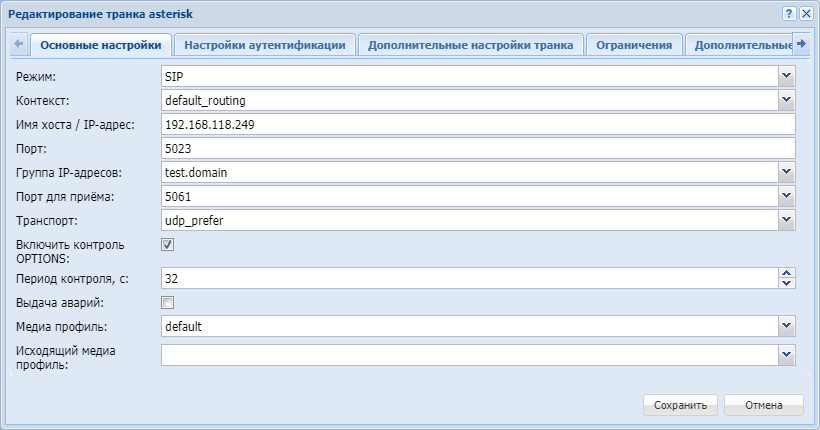Open the Транспорт dropdown
The width and height of the screenshot is (820, 430).
[786, 220]
